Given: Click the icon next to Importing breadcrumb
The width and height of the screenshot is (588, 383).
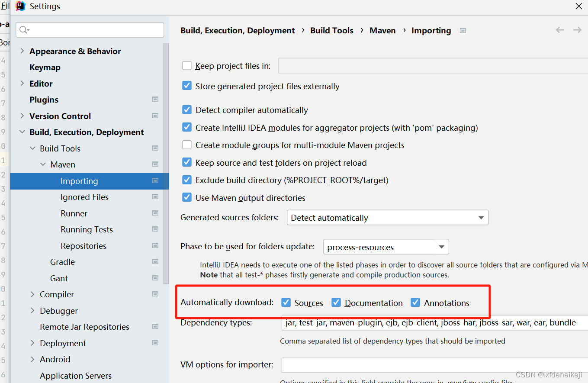Looking at the screenshot, I should pyautogui.click(x=463, y=30).
